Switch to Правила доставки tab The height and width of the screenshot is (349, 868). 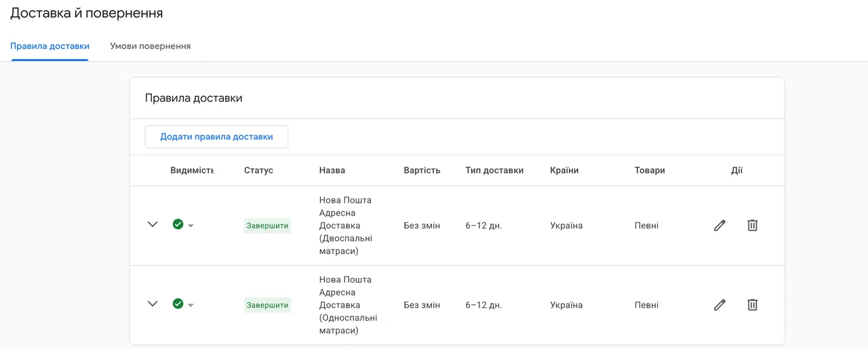50,46
